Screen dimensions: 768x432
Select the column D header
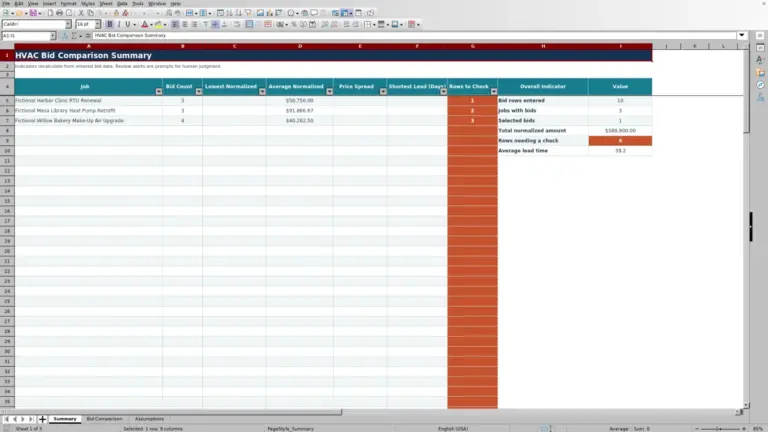point(300,46)
